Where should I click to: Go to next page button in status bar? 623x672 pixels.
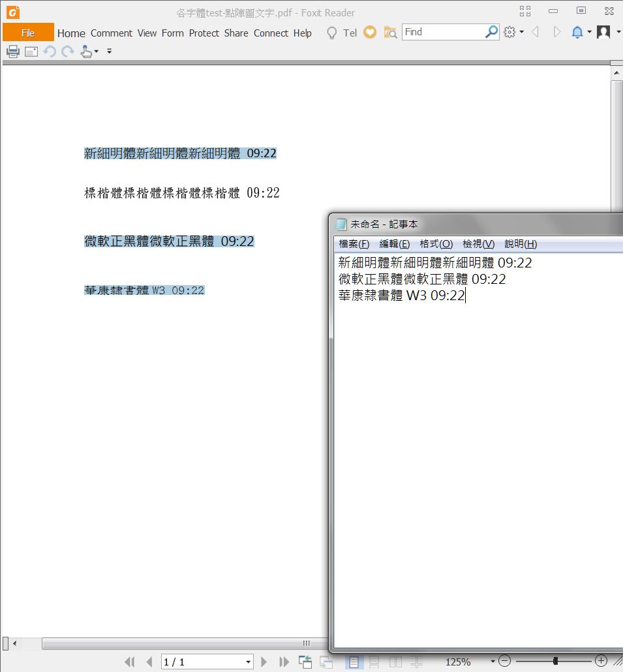tap(264, 662)
